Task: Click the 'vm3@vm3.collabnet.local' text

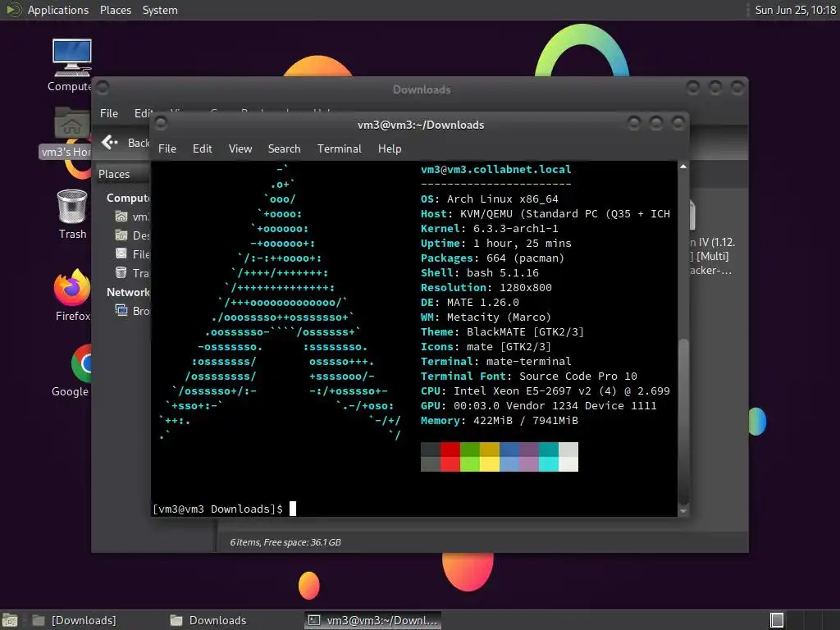Action: pyautogui.click(x=495, y=169)
